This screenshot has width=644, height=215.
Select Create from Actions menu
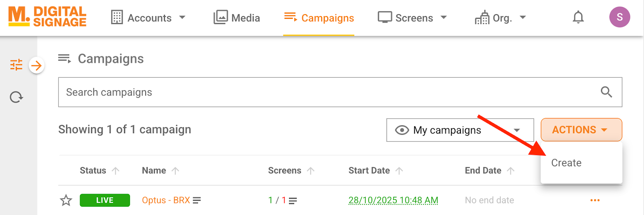coord(566,163)
